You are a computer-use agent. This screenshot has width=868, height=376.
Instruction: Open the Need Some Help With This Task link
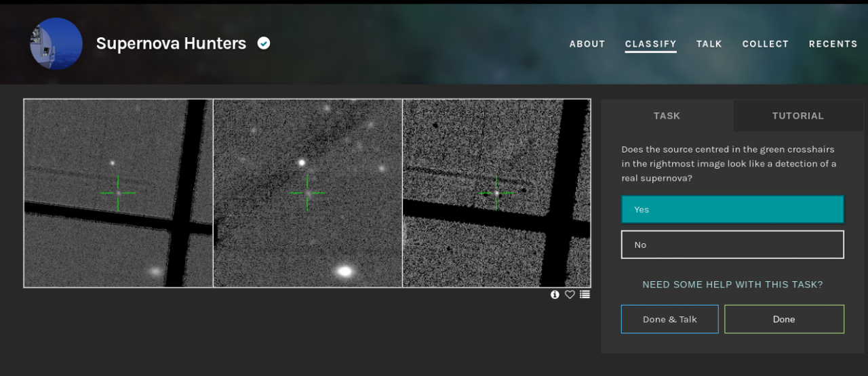point(732,285)
